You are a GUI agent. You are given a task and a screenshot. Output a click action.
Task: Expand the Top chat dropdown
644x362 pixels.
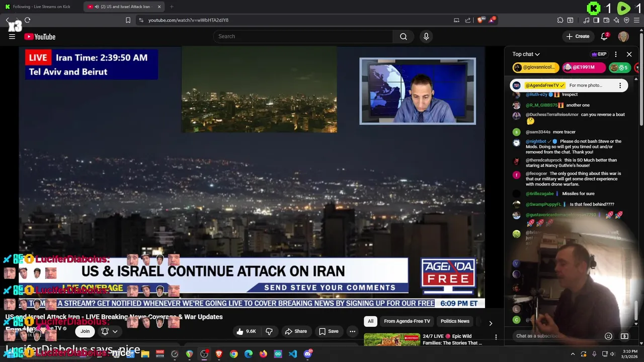tap(526, 54)
